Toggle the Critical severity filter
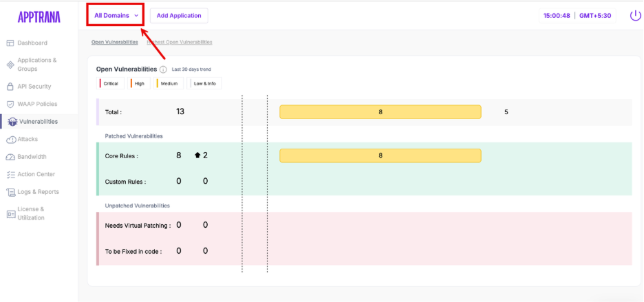This screenshot has width=644, height=302. click(109, 84)
